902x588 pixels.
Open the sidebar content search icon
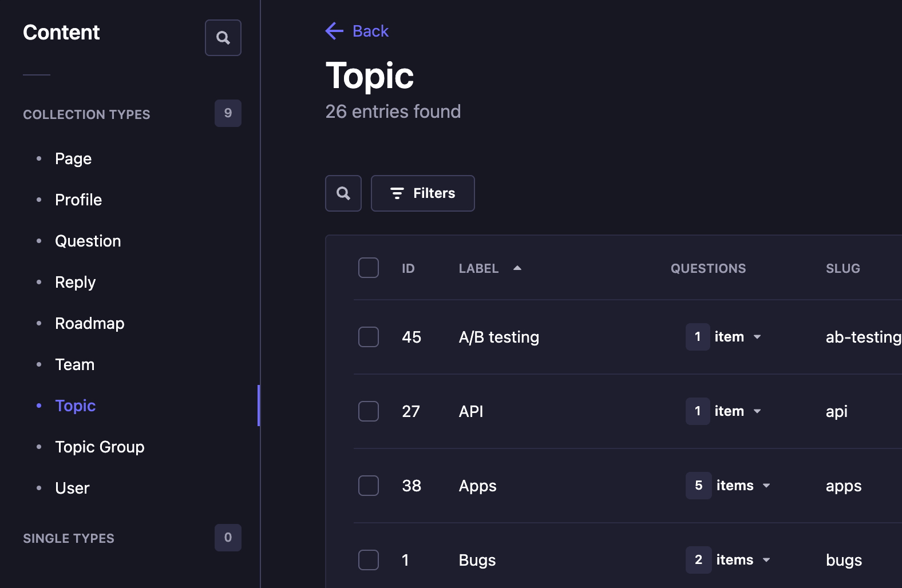coord(223,38)
